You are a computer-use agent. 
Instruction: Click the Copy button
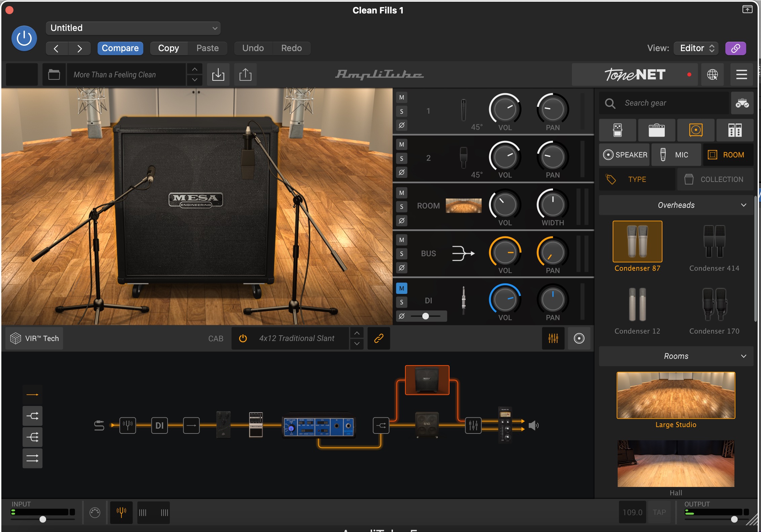click(169, 48)
